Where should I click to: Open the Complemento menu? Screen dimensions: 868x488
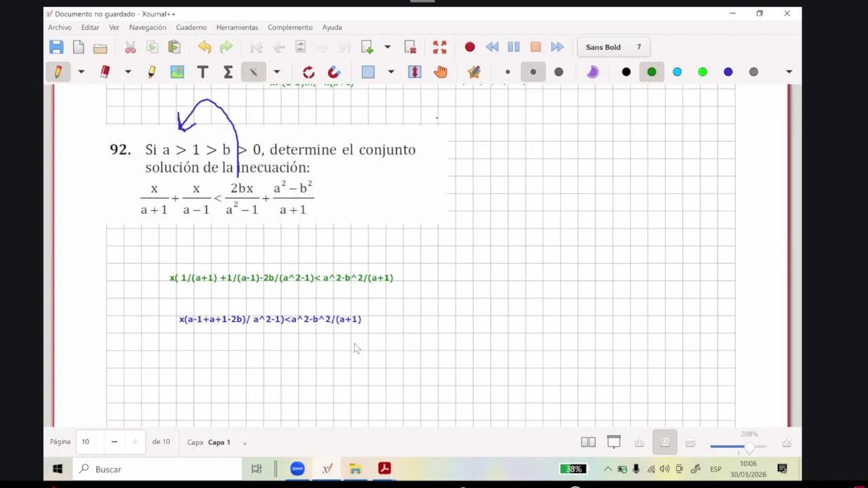290,28
